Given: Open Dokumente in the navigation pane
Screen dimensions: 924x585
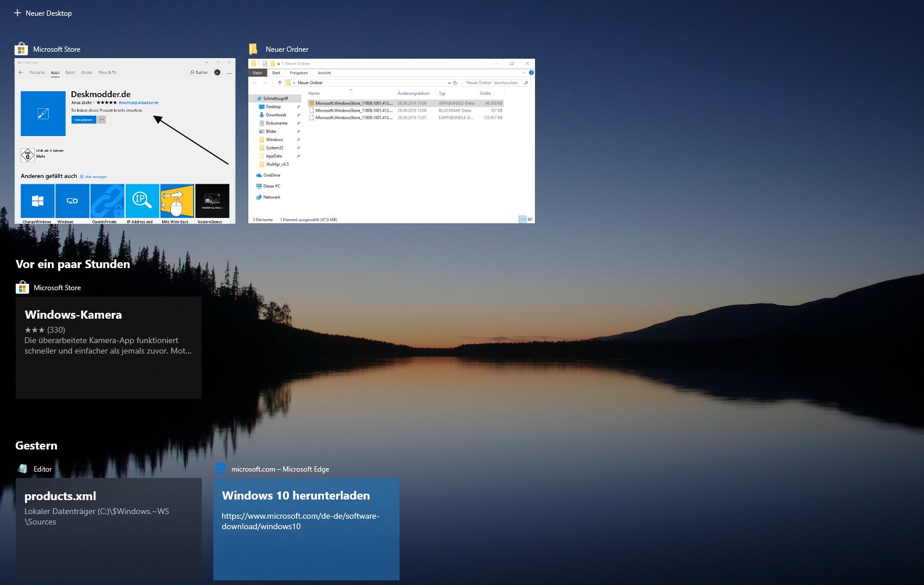Looking at the screenshot, I should point(277,123).
